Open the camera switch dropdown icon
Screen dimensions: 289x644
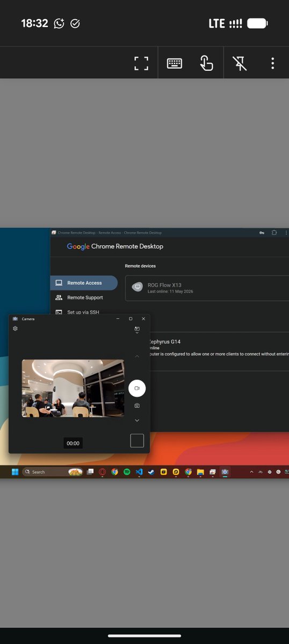click(x=137, y=330)
